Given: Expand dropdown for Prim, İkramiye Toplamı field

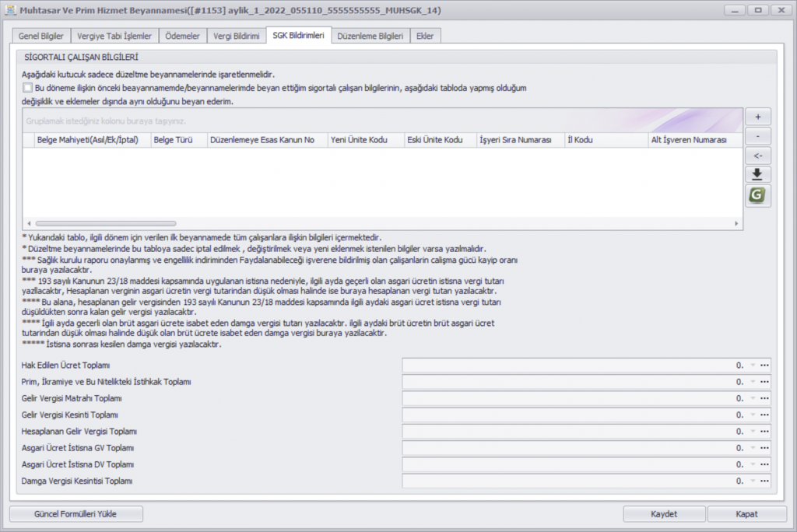Looking at the screenshot, I should point(753,382).
